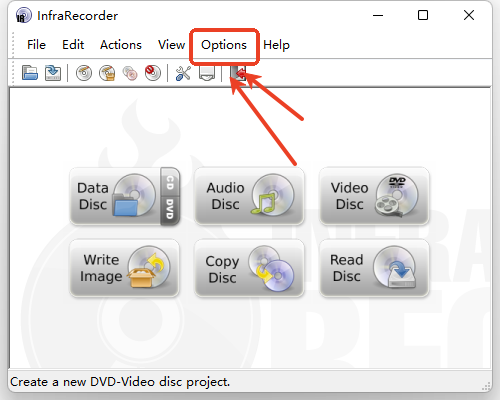Open a project with the folder toolbar icon
The image size is (500, 400).
[x=30, y=73]
